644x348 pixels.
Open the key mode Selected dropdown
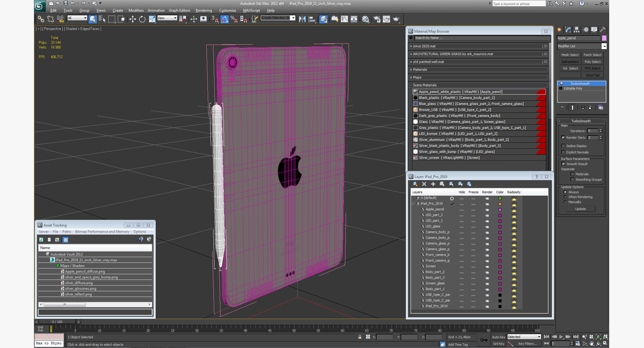pos(524,337)
